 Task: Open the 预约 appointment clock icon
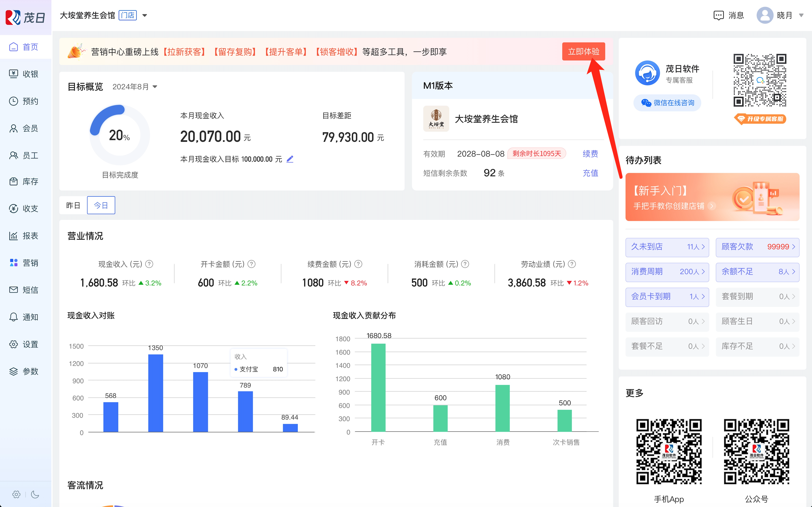click(x=13, y=101)
